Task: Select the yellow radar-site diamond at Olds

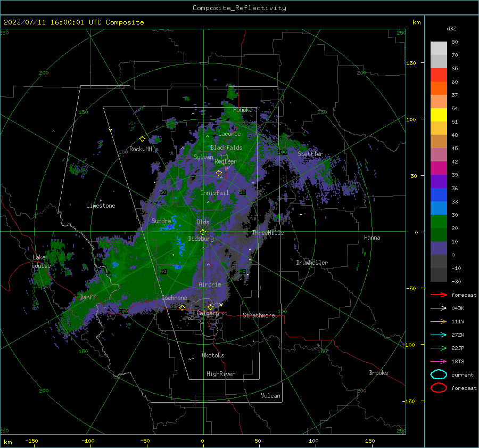Action: [x=203, y=232]
